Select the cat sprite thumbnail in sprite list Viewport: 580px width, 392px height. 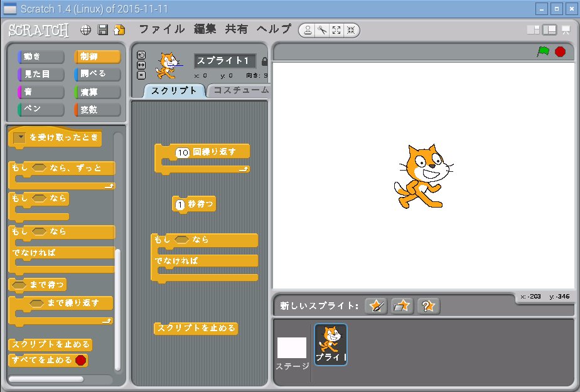(x=331, y=345)
